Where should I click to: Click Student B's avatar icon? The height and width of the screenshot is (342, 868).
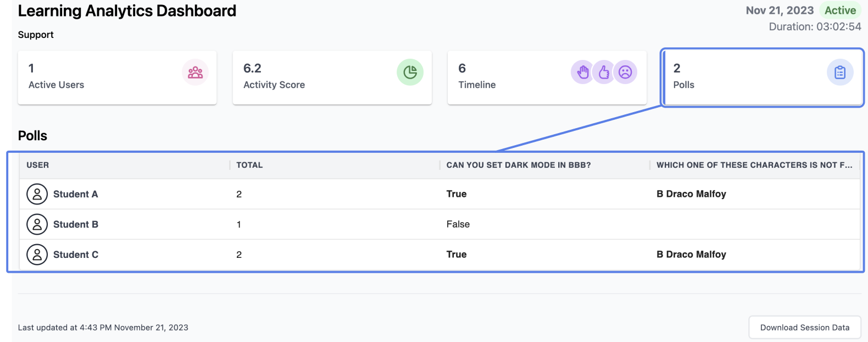point(37,224)
